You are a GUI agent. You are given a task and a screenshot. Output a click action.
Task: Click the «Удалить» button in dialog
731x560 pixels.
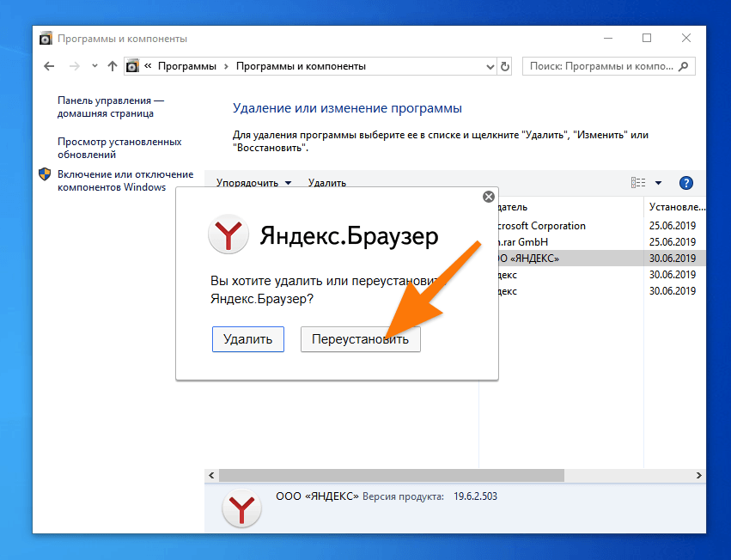point(248,339)
